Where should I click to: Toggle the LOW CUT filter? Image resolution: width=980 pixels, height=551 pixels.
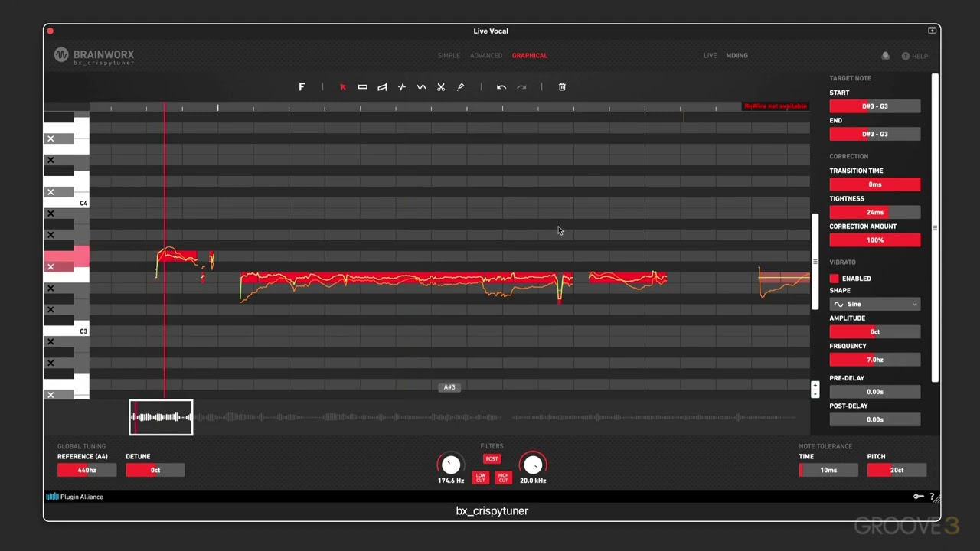click(481, 478)
